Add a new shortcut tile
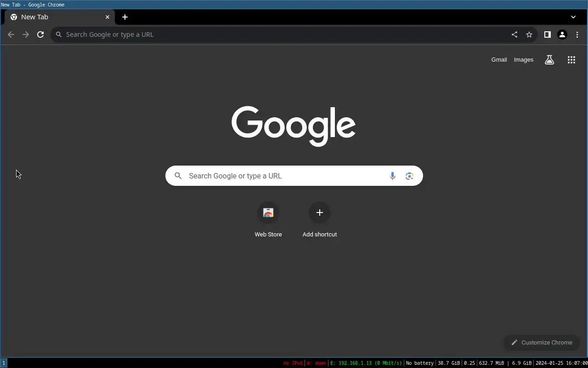The width and height of the screenshot is (588, 368). click(320, 220)
